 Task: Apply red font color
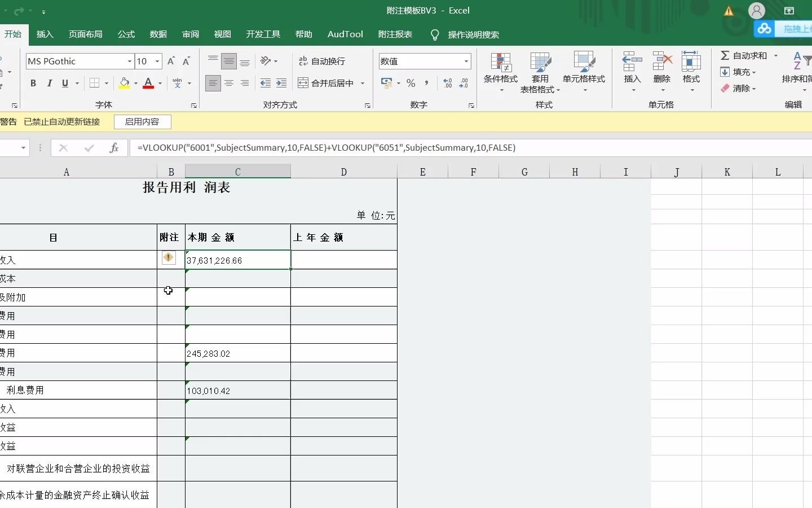tap(148, 84)
